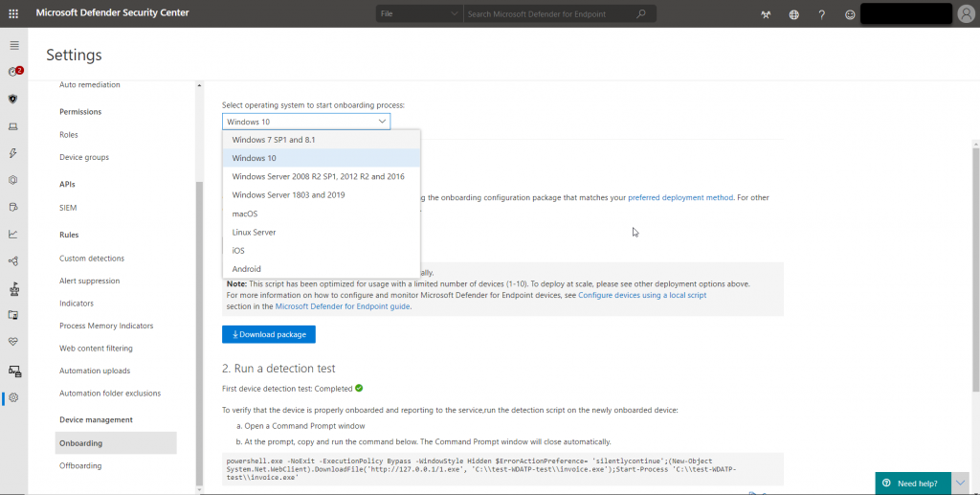Expand the Need help chevron
This screenshot has width=980, height=495.
tap(960, 484)
